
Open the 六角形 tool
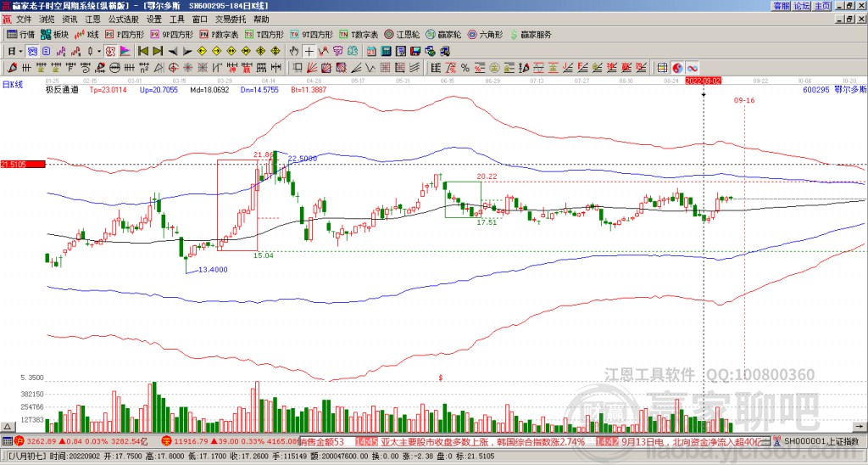pos(485,34)
